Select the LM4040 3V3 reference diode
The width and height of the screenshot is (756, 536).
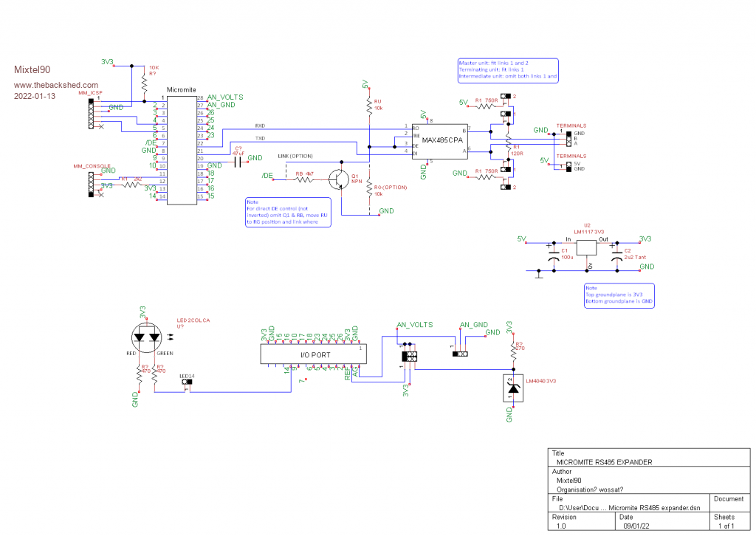512,388
